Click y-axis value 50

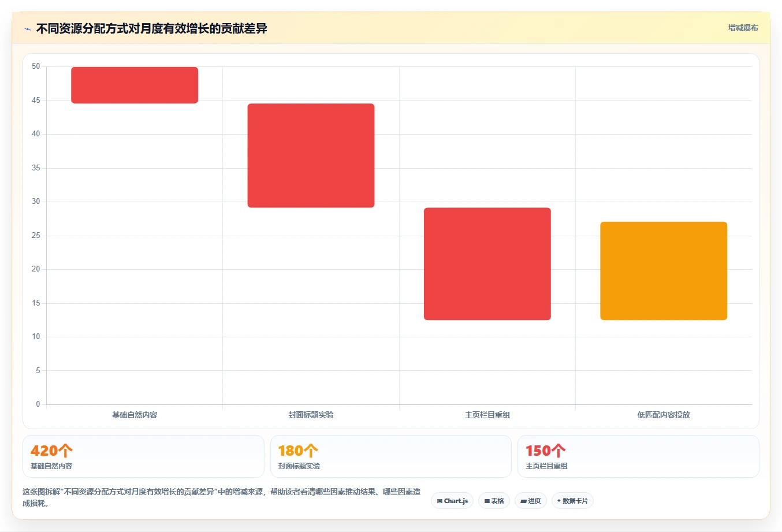click(x=36, y=66)
